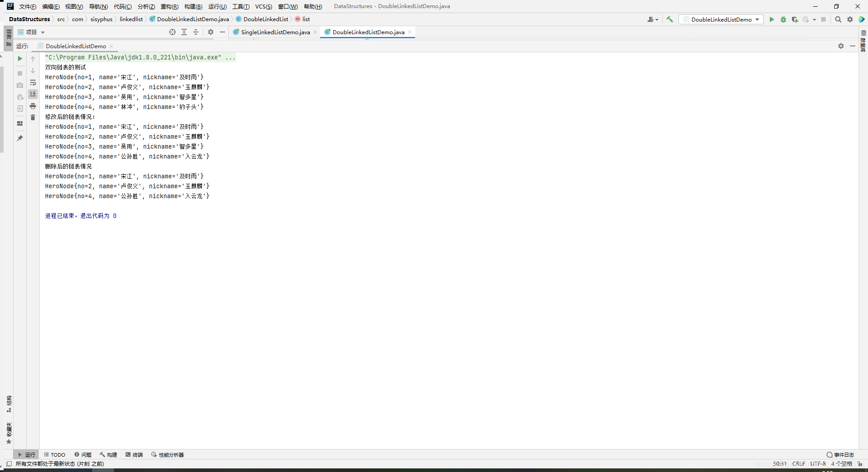Open the VCS(S) menu
The height and width of the screenshot is (472, 868).
[x=264, y=6]
